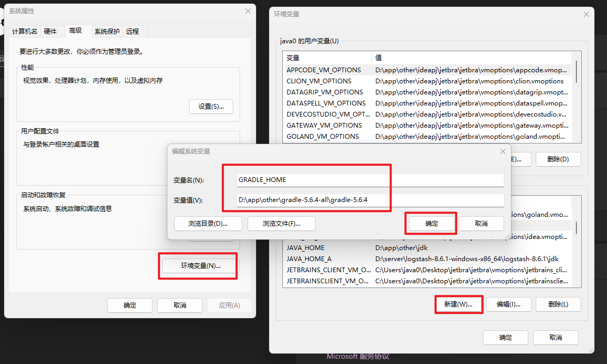Open the 硬件 tab
The image size is (607, 364).
point(50,32)
